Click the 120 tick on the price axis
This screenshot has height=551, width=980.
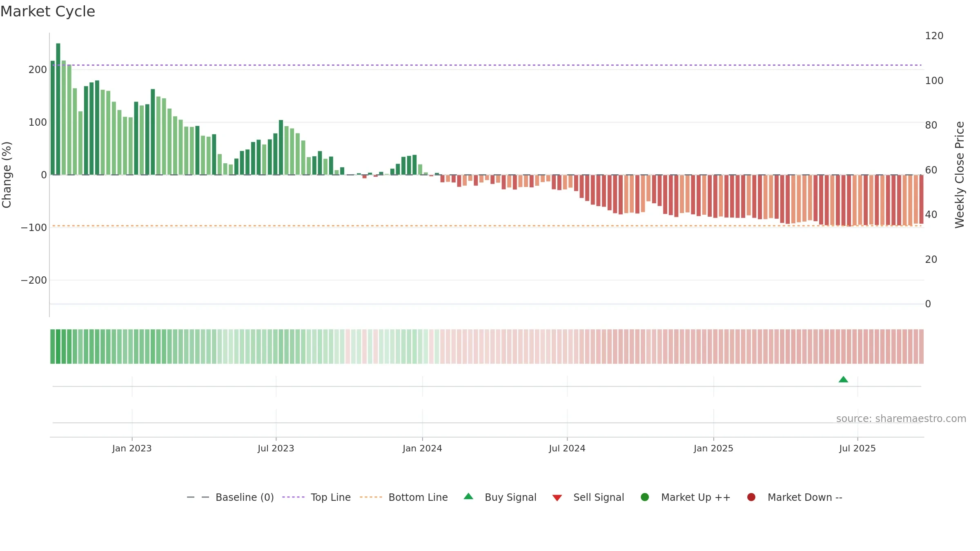coord(934,36)
